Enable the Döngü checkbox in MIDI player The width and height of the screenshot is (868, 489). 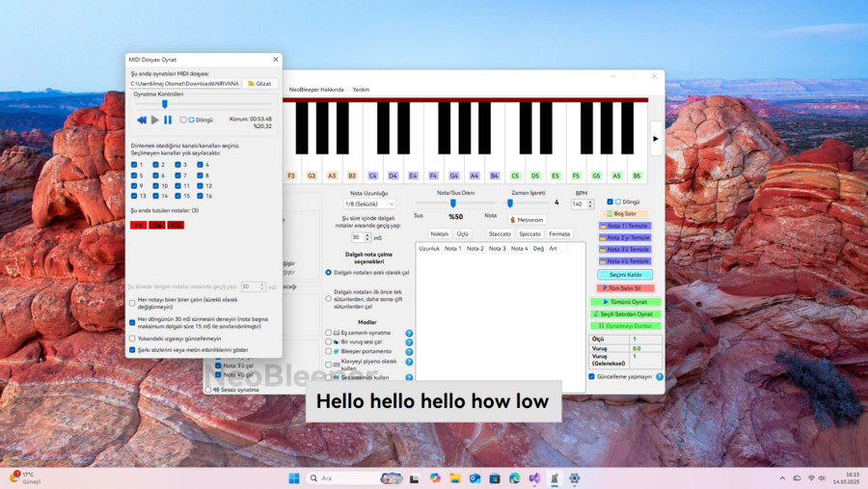coord(183,120)
